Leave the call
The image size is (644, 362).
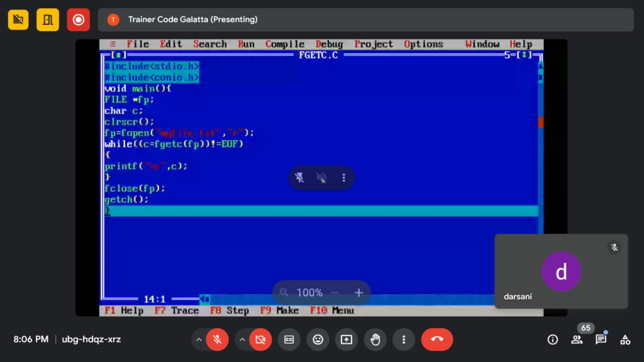pos(437,339)
